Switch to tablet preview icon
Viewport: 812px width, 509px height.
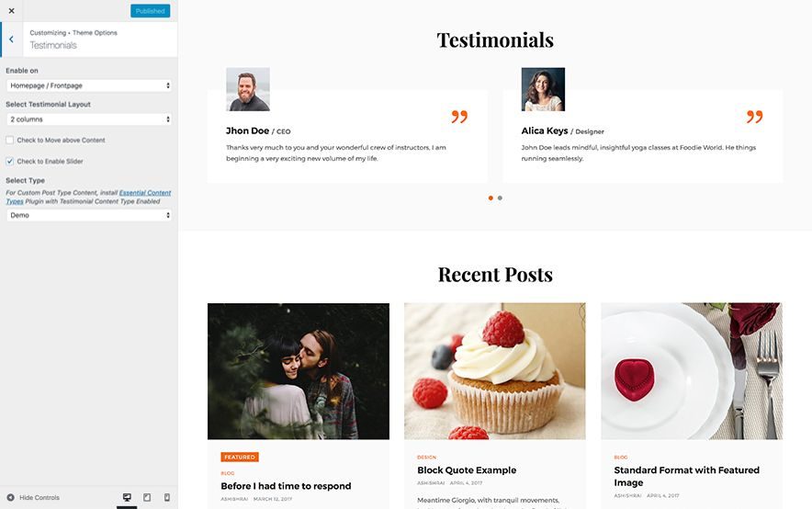click(147, 497)
